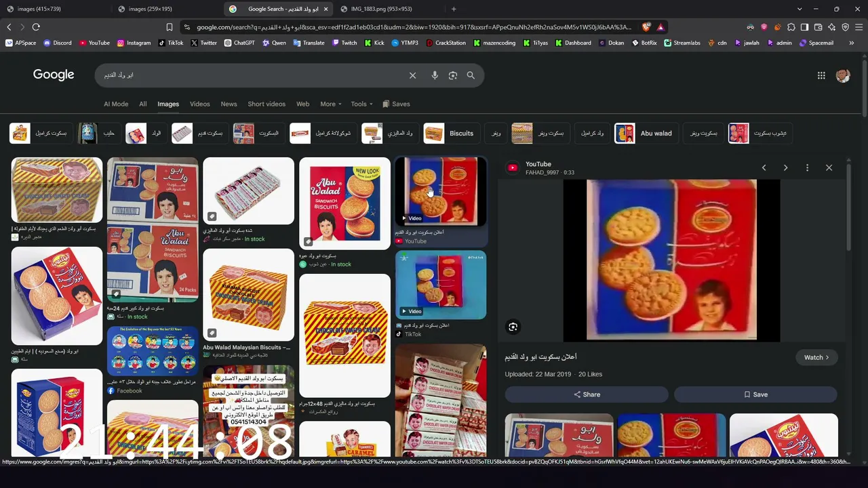The image size is (868, 488).
Task: Open the Facebook cheese evolution image result
Action: [153, 352]
